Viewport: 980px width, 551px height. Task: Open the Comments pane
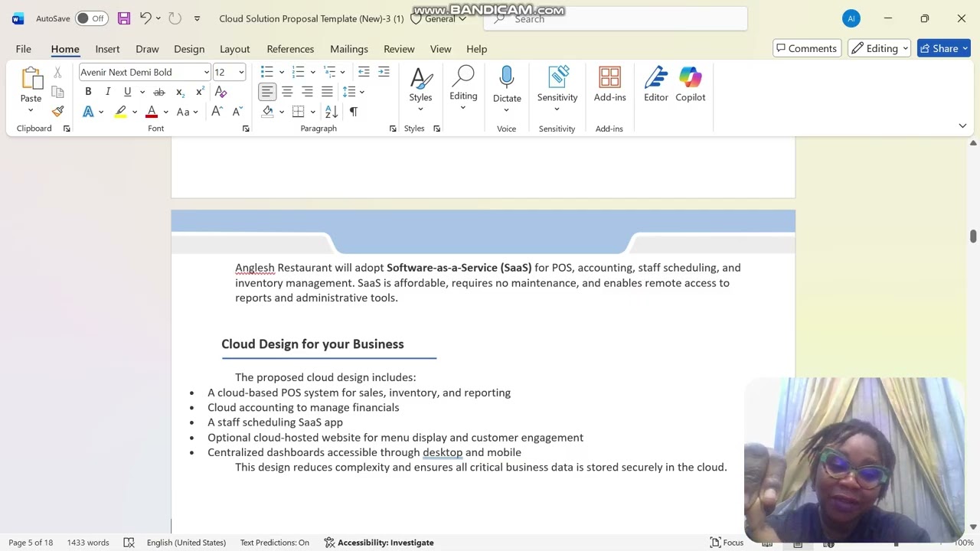click(807, 48)
